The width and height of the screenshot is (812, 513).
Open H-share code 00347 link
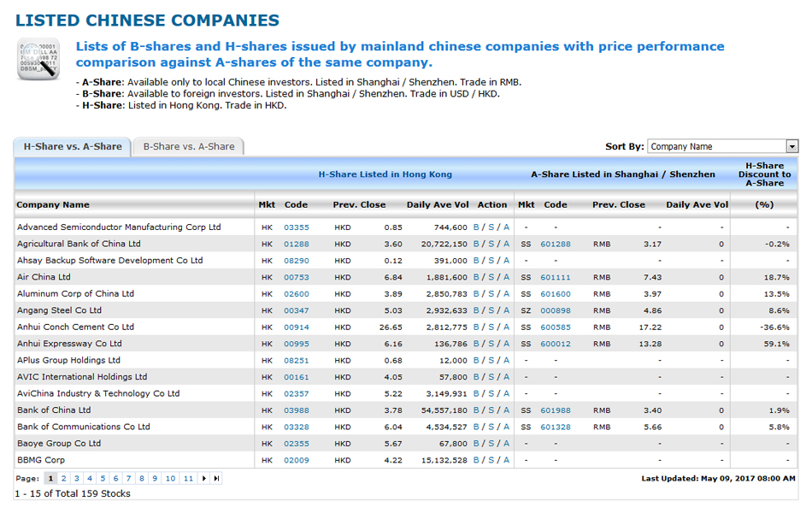(x=297, y=310)
